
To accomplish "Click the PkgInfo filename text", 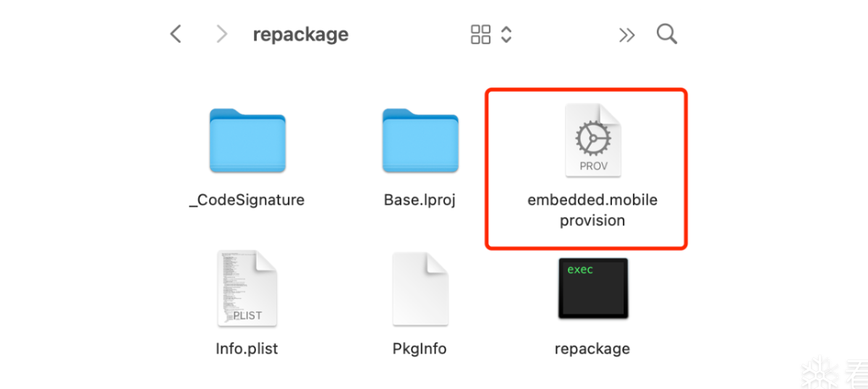I will 420,349.
